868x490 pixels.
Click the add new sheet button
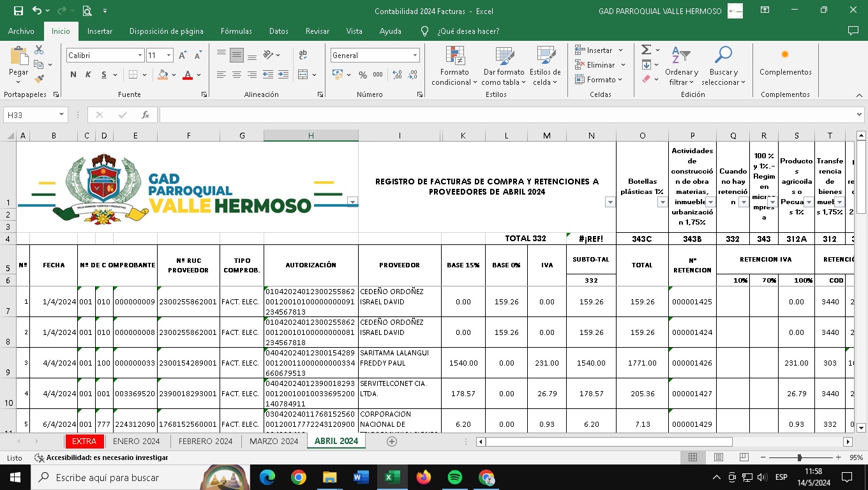coord(392,442)
